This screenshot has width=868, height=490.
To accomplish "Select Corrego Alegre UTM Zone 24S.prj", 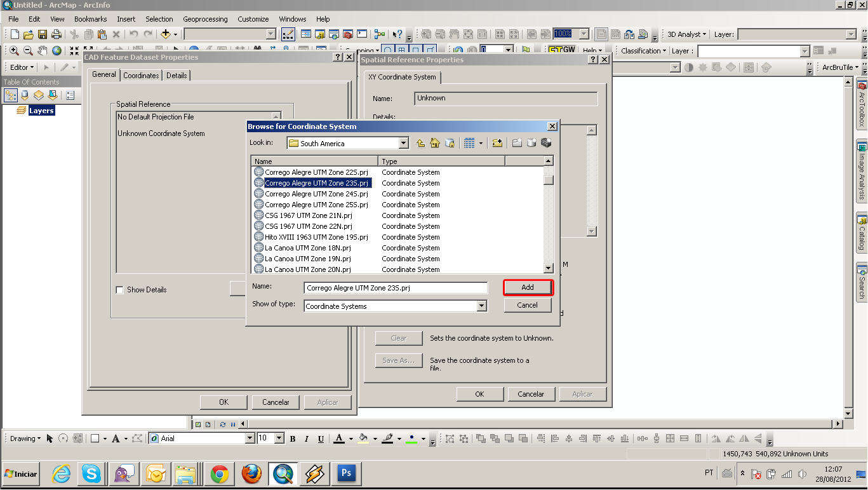I will point(316,194).
